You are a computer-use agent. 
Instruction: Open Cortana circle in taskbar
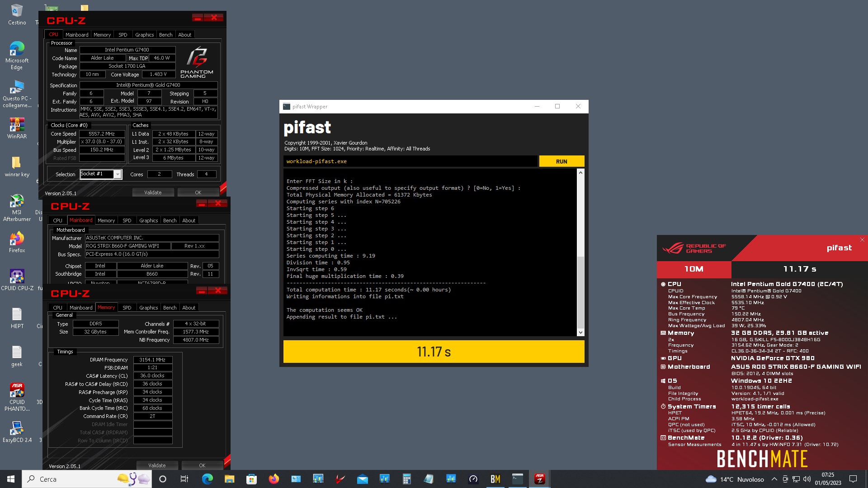click(163, 479)
